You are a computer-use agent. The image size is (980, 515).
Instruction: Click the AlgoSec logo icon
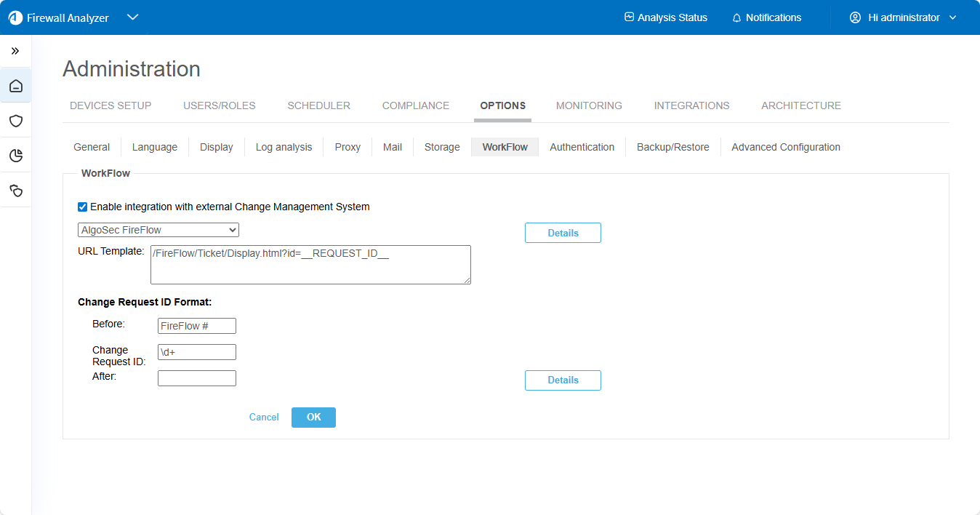[15, 17]
